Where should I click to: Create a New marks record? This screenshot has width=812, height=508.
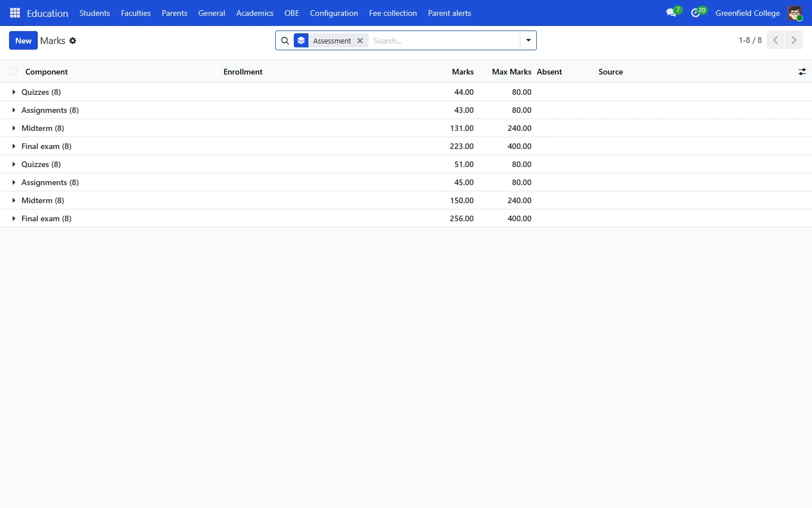23,41
